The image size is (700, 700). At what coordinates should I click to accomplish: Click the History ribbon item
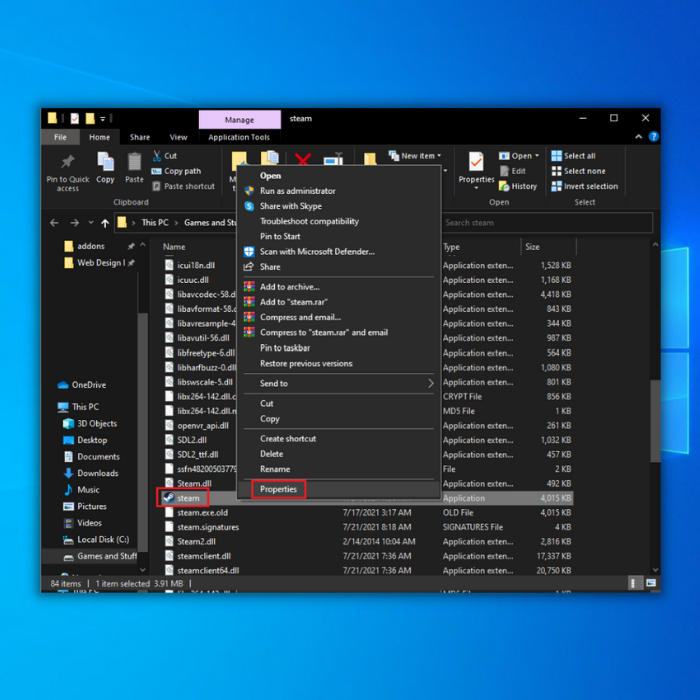point(518,186)
